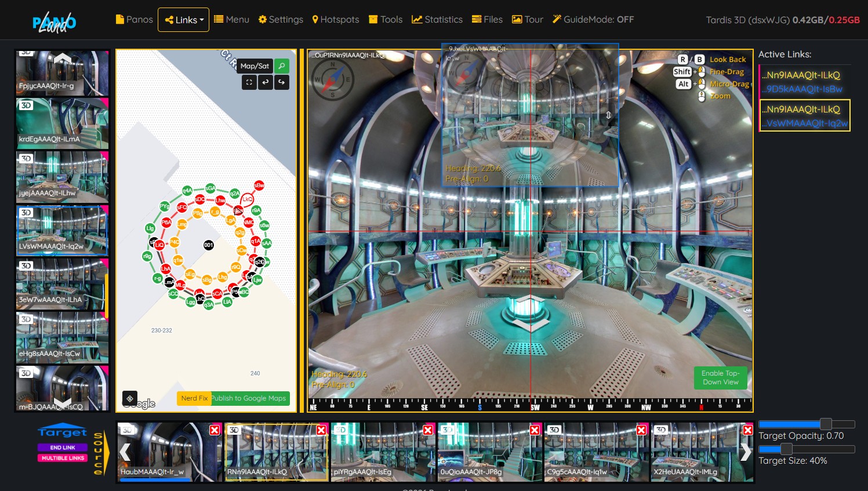Remove piYRgAAAQIt-IsEg from source strip

[428, 430]
